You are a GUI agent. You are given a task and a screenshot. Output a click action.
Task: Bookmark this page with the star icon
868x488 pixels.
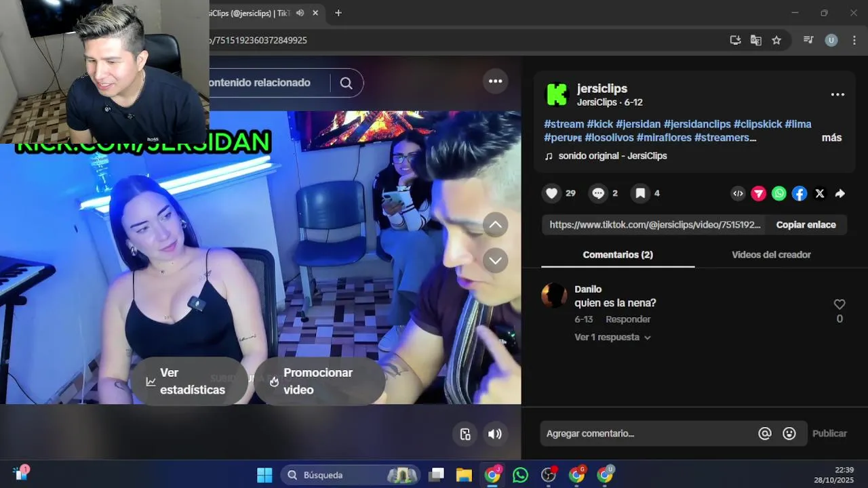pyautogui.click(x=776, y=40)
